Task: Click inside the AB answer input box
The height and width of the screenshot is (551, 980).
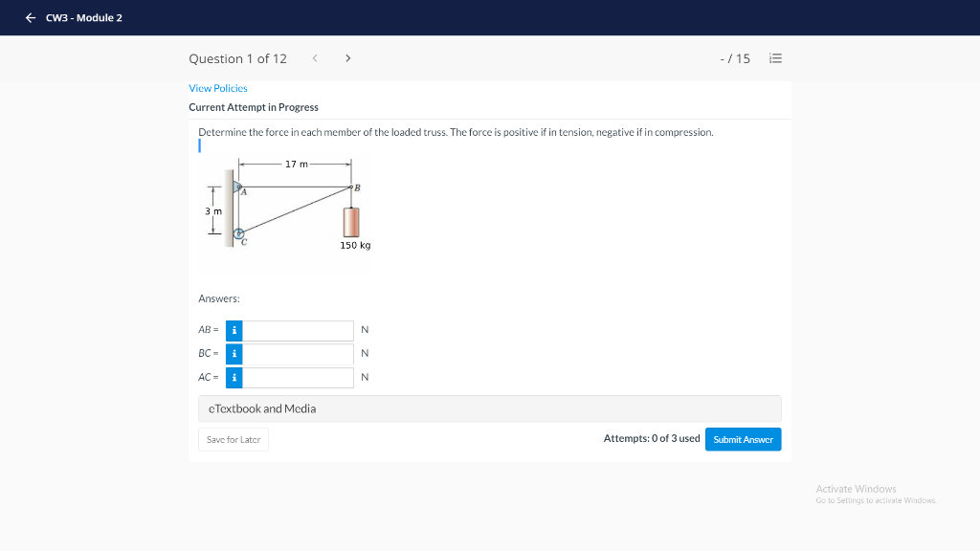Action: click(x=299, y=329)
